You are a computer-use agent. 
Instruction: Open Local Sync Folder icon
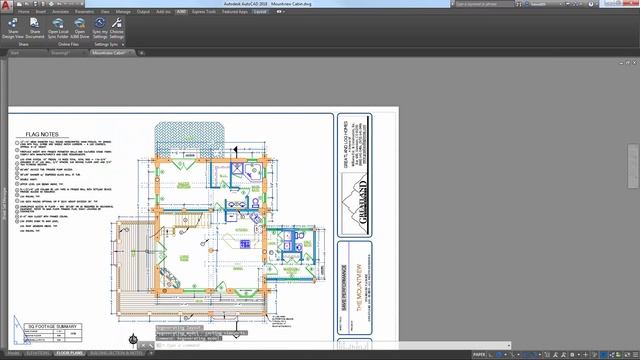click(58, 28)
